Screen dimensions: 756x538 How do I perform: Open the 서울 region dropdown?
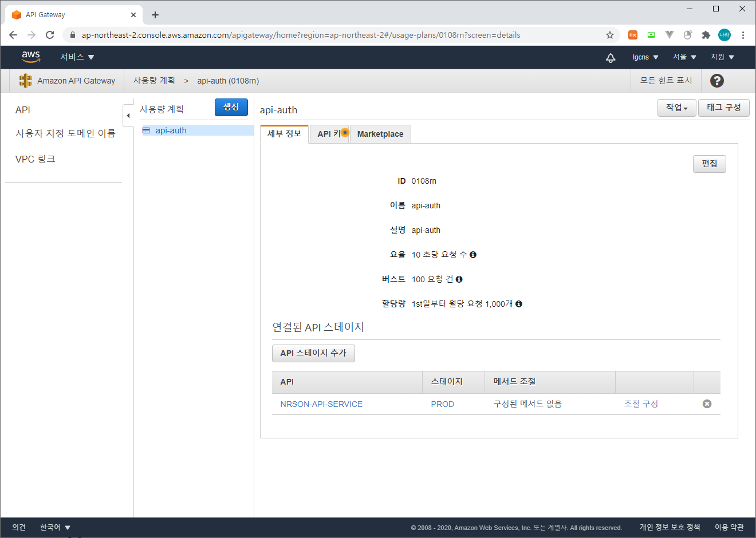coord(685,57)
